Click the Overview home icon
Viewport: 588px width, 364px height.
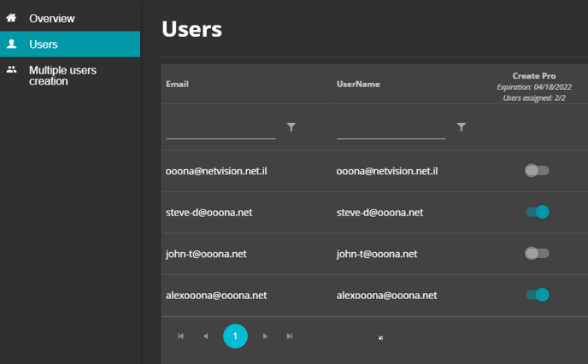tap(12, 18)
